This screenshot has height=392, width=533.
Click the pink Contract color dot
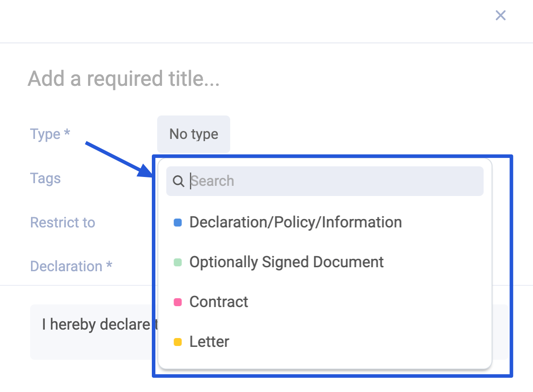pos(178,302)
